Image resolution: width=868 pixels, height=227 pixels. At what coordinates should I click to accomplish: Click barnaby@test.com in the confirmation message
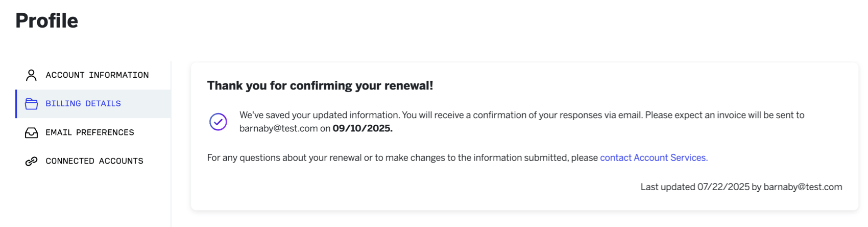(x=278, y=129)
